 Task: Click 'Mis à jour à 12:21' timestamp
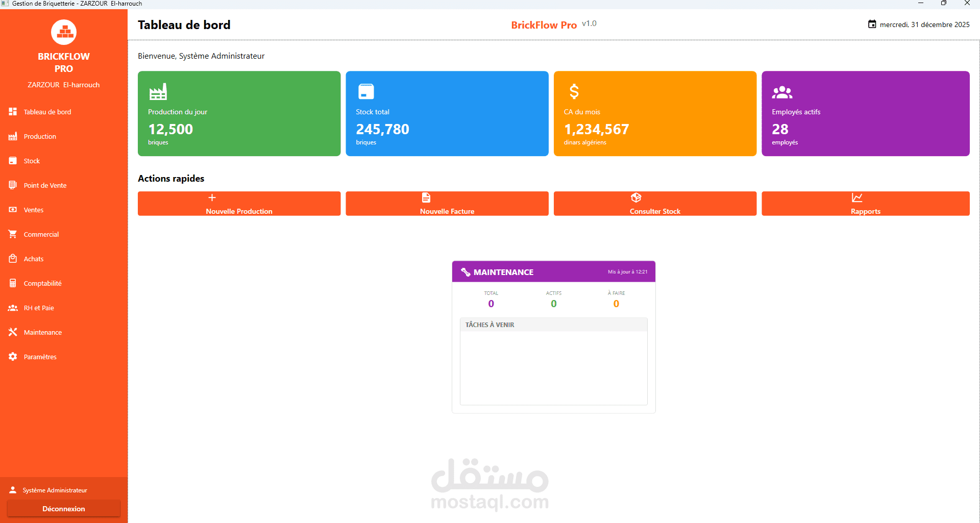[627, 272]
